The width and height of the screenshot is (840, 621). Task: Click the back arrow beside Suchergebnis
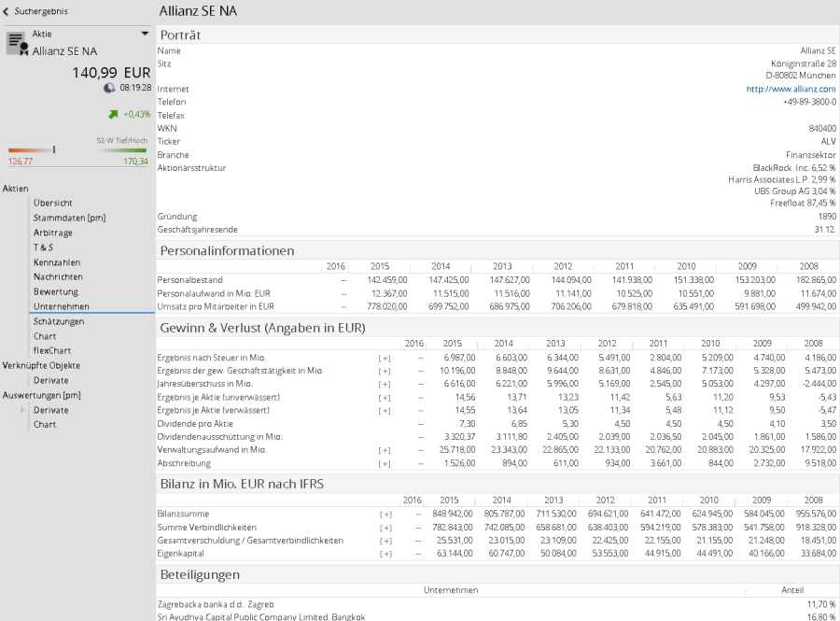[x=7, y=11]
